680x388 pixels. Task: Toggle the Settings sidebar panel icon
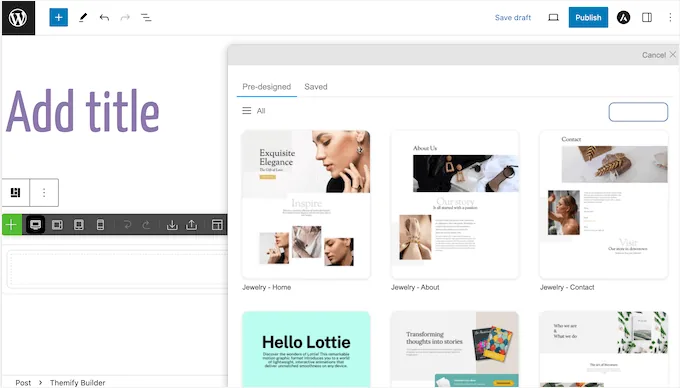647,17
